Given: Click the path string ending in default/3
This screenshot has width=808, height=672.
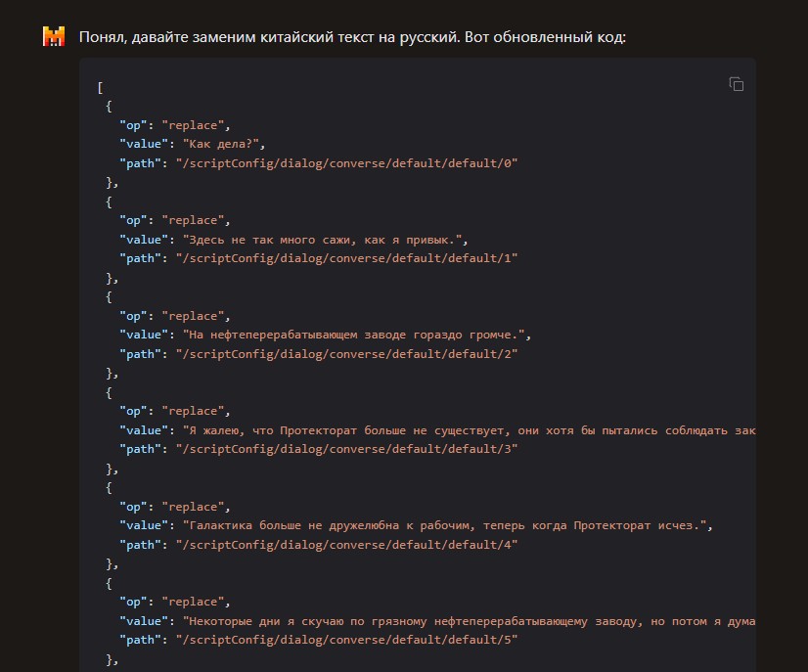Looking at the screenshot, I should pyautogui.click(x=346, y=449).
